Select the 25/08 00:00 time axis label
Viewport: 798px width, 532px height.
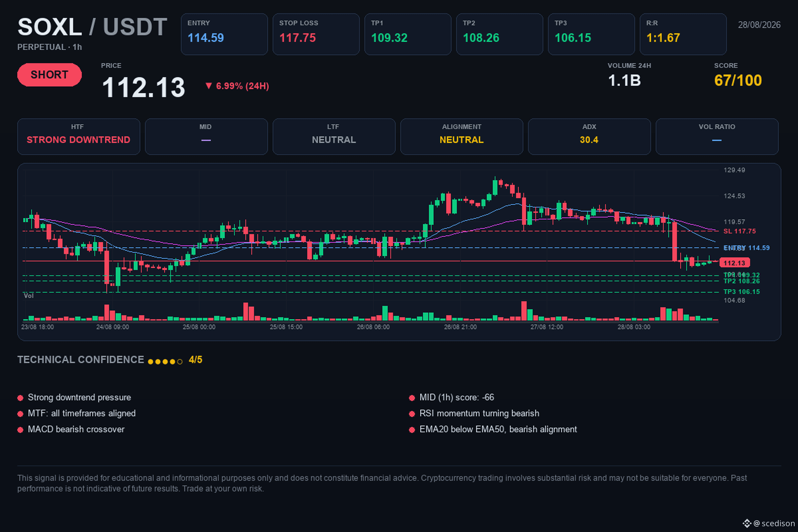click(x=199, y=327)
